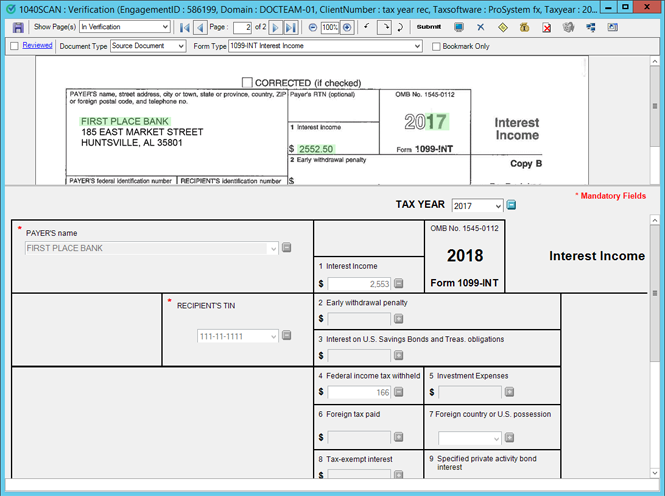This screenshot has height=496, width=665.
Task: Click highlighted 2552.50 amount in scanned form
Action: tap(316, 149)
